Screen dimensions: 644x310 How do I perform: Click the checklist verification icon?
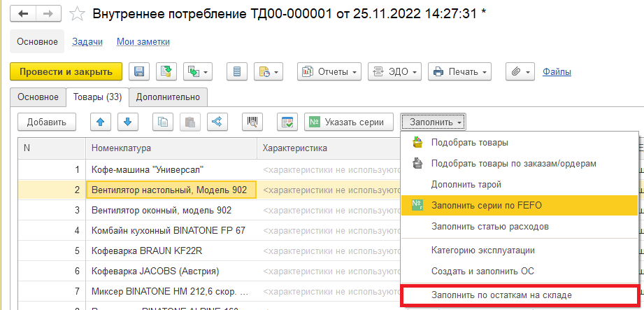click(x=287, y=122)
